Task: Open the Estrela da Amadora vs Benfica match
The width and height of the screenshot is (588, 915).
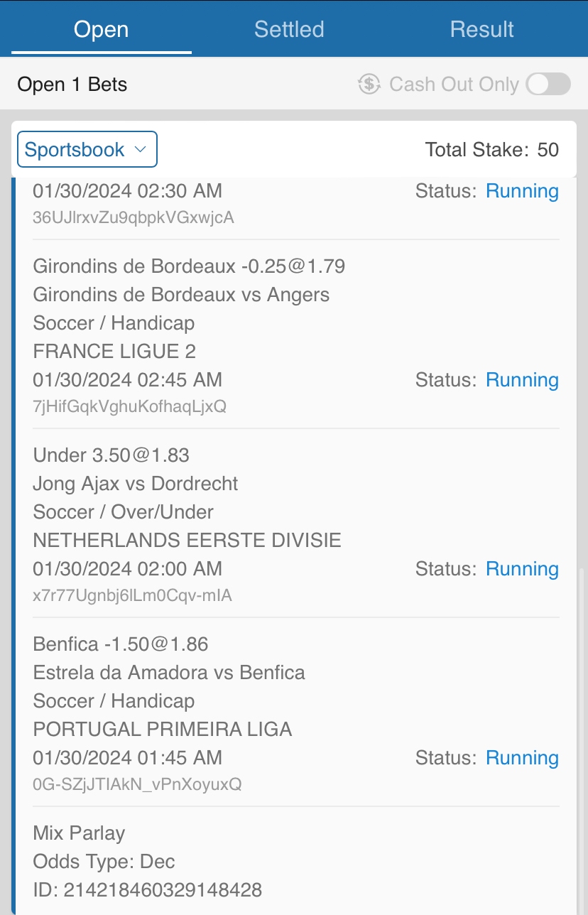Action: [x=169, y=673]
